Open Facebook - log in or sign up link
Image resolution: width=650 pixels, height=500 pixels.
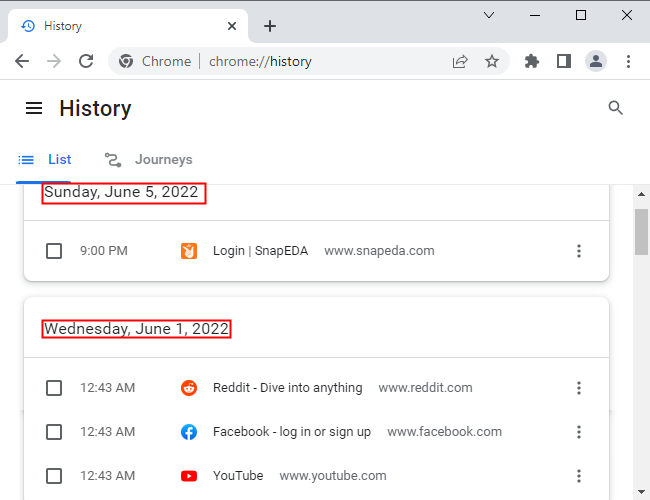coord(292,432)
